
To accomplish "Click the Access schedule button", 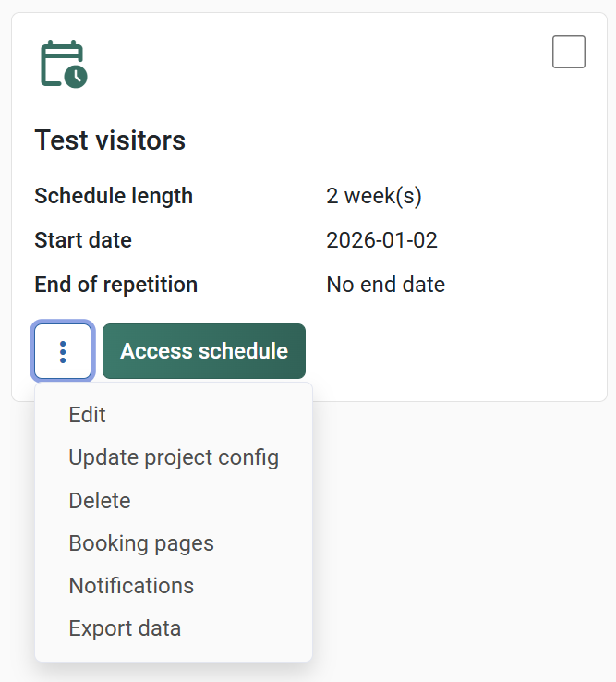I will point(203,351).
